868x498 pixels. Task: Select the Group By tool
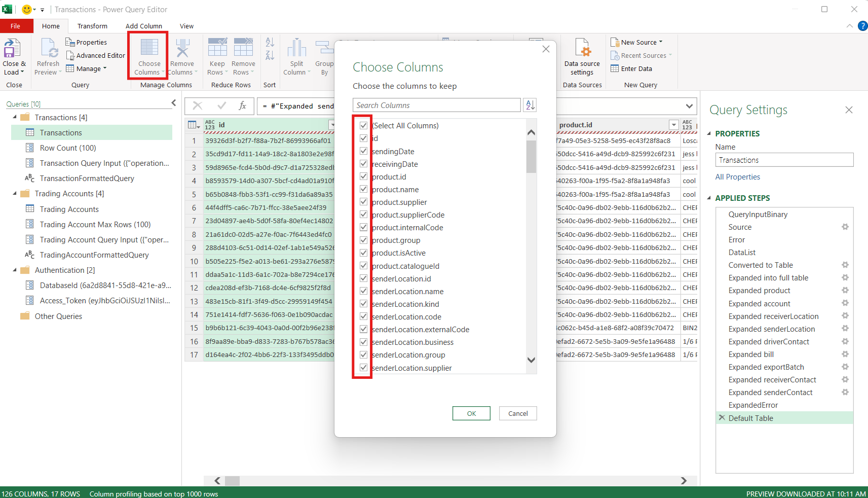(x=324, y=56)
